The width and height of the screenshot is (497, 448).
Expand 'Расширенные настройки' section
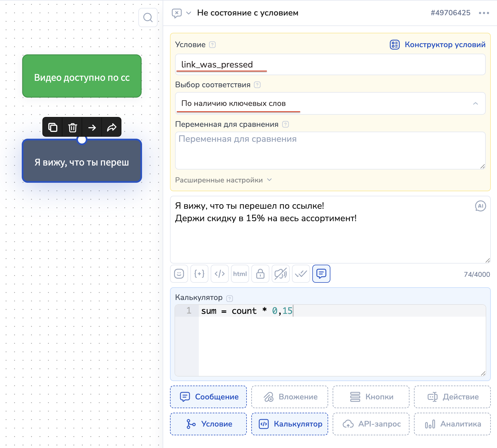pyautogui.click(x=223, y=180)
